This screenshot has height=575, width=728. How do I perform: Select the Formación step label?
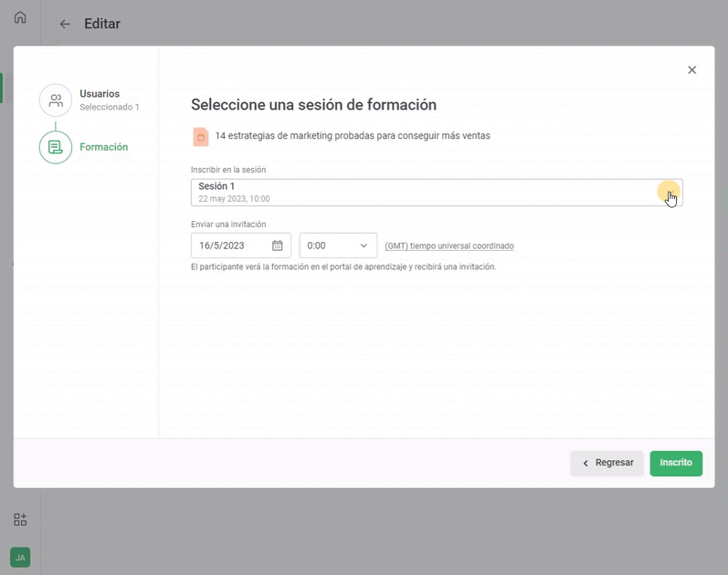104,147
